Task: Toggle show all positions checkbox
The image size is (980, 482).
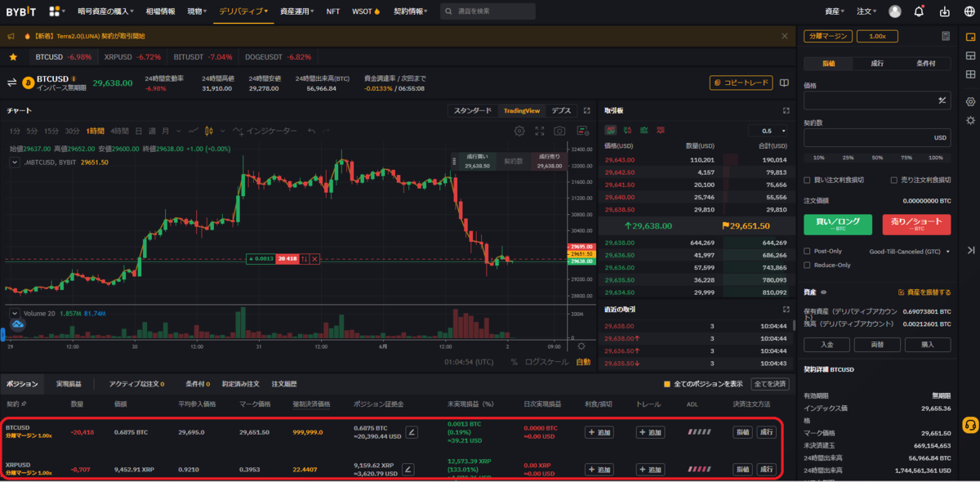Action: (x=667, y=384)
